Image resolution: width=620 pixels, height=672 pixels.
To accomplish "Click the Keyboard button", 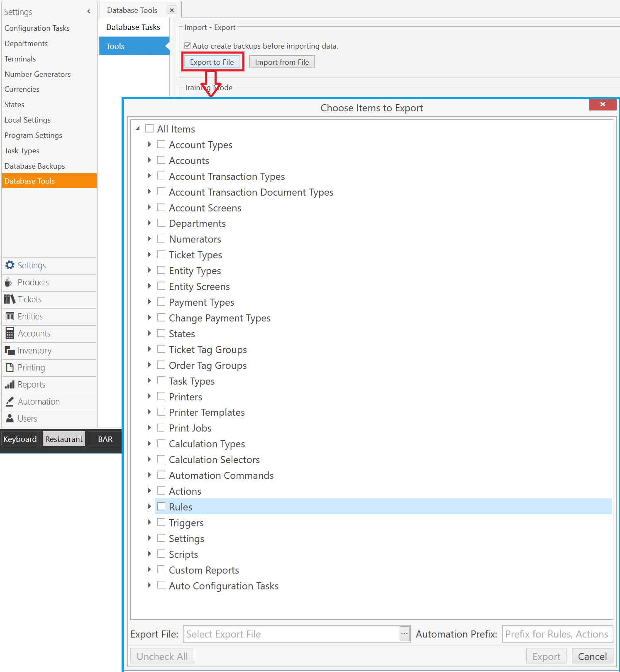I will [20, 439].
